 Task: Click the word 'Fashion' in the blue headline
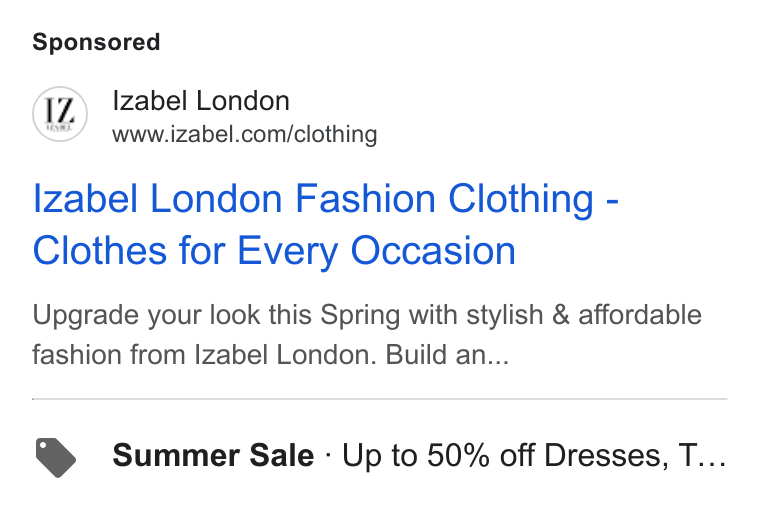365,198
